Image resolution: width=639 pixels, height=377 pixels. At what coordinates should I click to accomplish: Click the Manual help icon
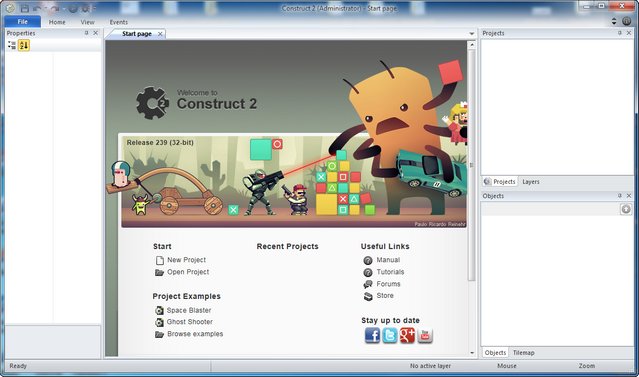pyautogui.click(x=368, y=260)
